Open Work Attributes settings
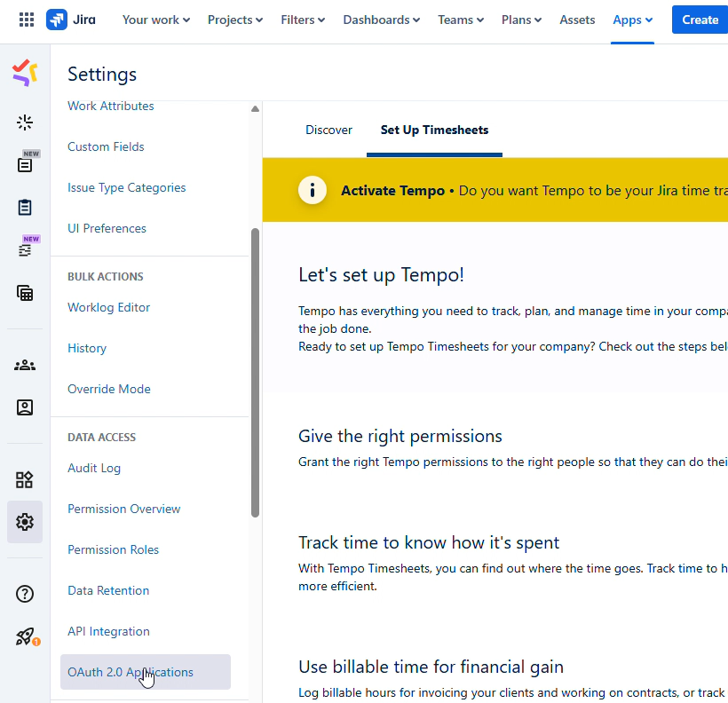 (x=110, y=106)
